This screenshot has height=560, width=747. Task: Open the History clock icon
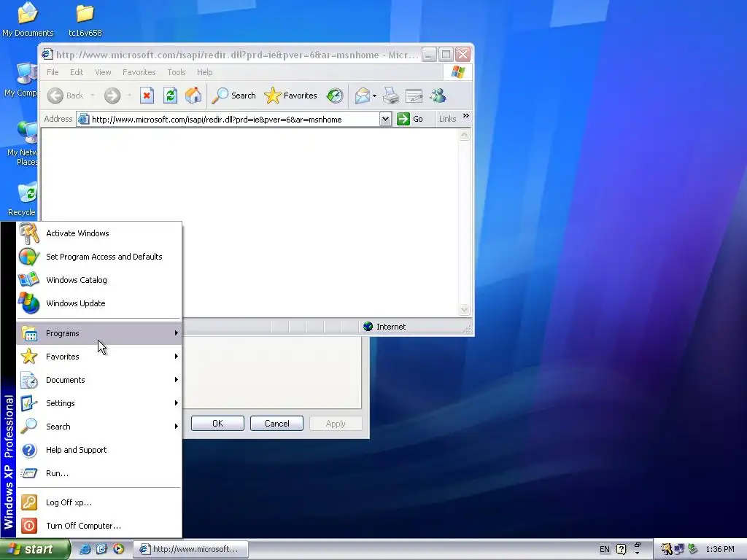click(335, 96)
